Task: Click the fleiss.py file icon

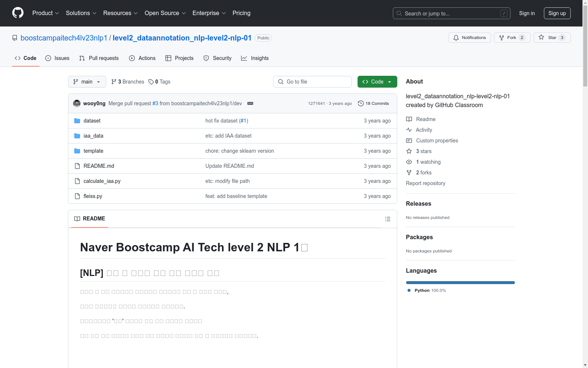Action: [x=77, y=196]
